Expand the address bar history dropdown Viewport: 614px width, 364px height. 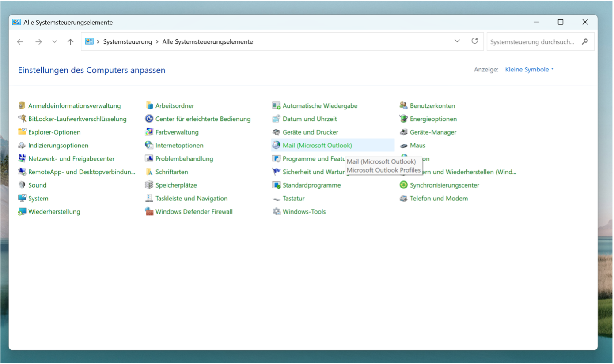[457, 41]
